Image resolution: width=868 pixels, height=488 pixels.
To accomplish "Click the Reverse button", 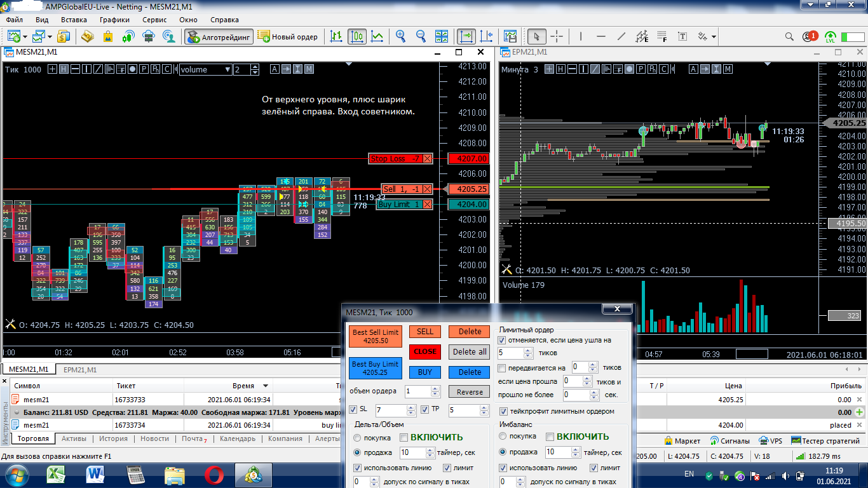I will 470,391.
